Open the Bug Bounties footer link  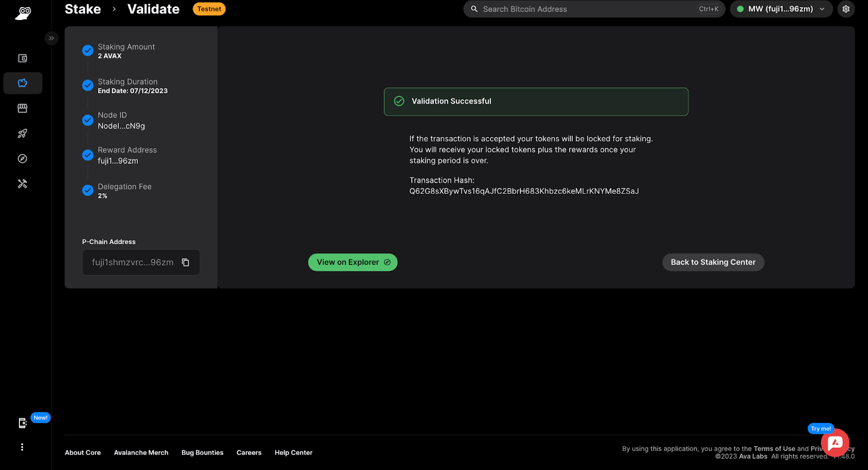pyautogui.click(x=202, y=453)
